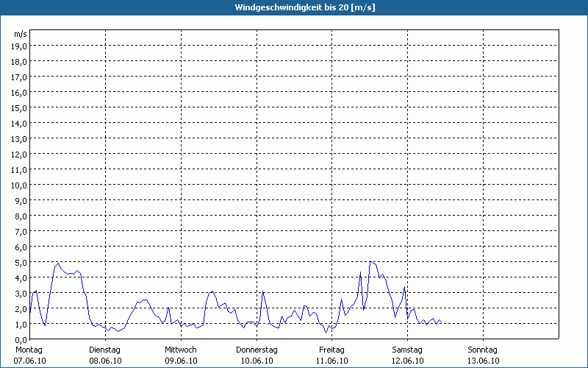Click the Friday afternoon 5 m/s wind peak
This screenshot has height=368, width=588.
pos(370,261)
